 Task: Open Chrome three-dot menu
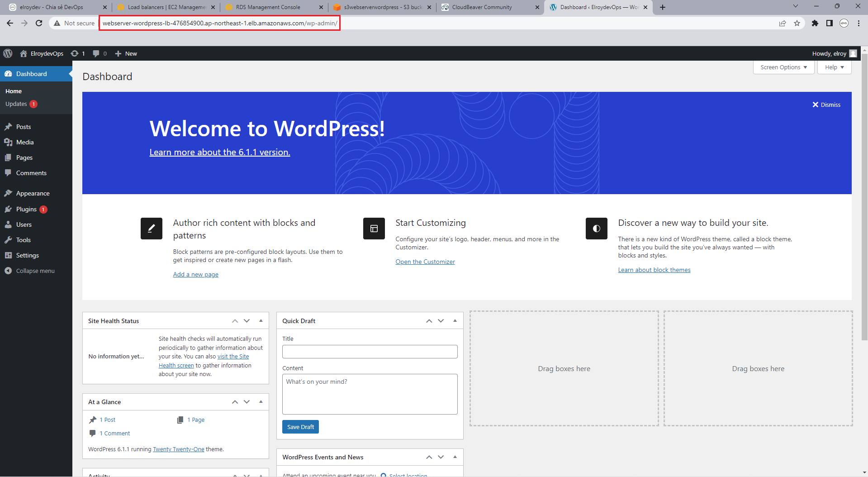(859, 23)
